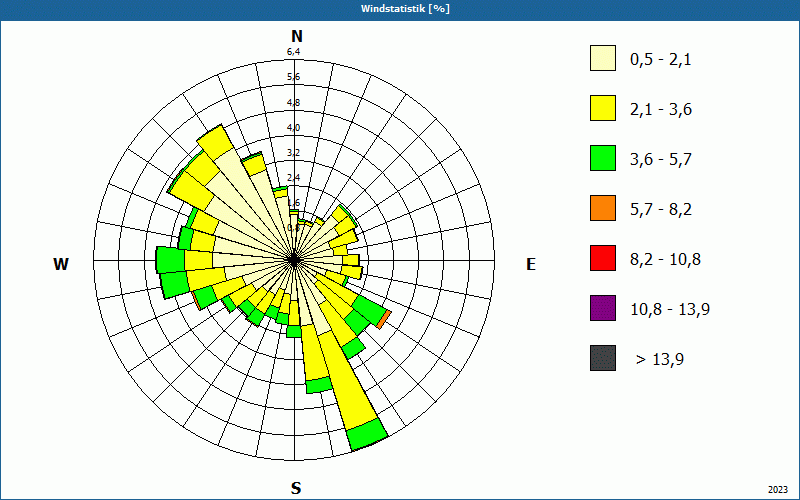This screenshot has height=500, width=800.
Task: Click the red 8,2 - 10,8 legend swatch
Action: pyautogui.click(x=603, y=258)
